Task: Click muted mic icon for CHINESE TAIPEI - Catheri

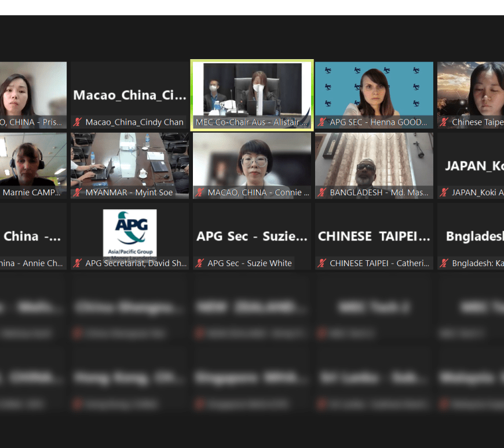Action: tap(322, 263)
